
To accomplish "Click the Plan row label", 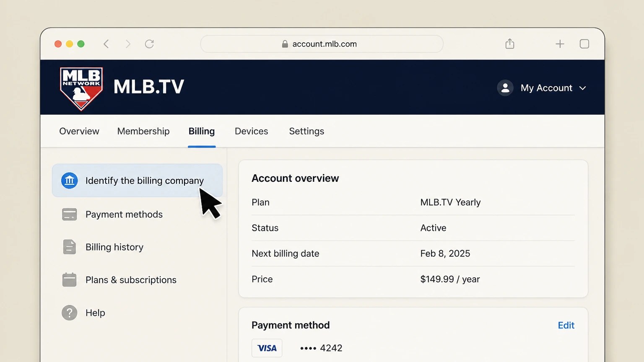I will [x=260, y=202].
